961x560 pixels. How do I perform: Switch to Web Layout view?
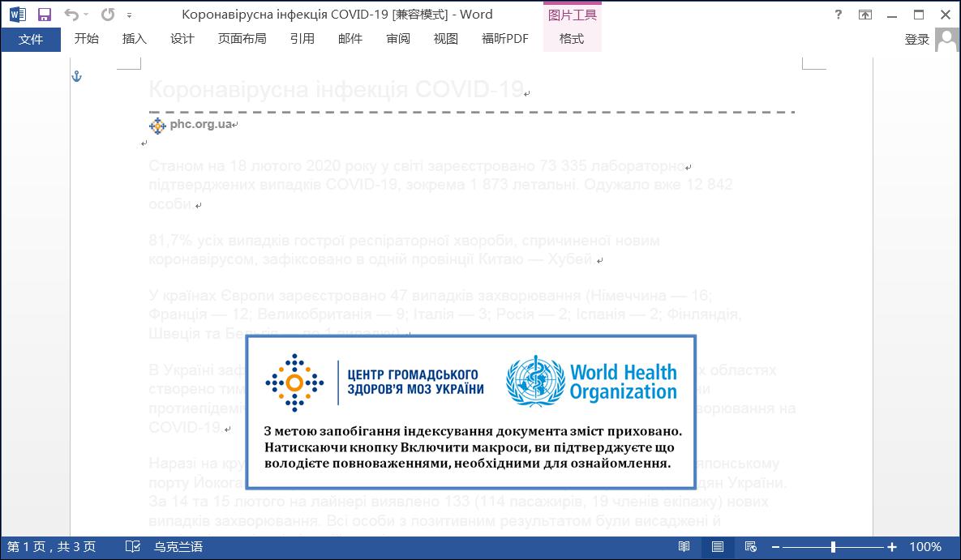pos(750,546)
